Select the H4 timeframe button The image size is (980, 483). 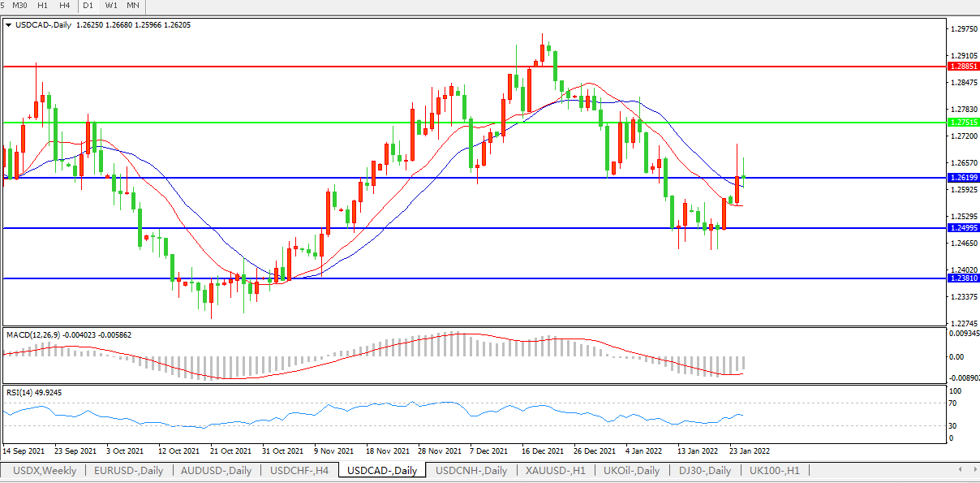click(65, 6)
